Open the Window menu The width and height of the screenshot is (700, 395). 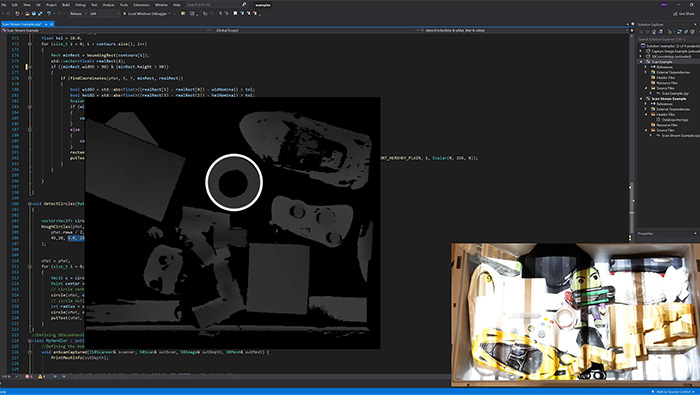(161, 5)
